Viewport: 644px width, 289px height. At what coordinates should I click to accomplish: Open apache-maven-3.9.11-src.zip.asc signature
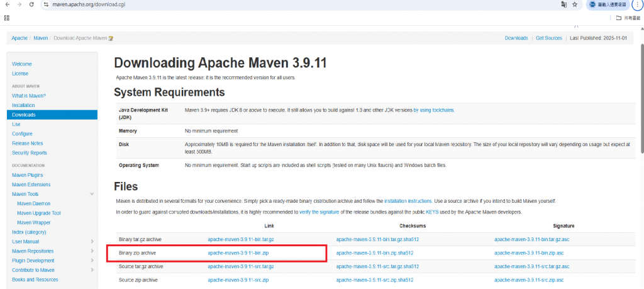[529, 280]
